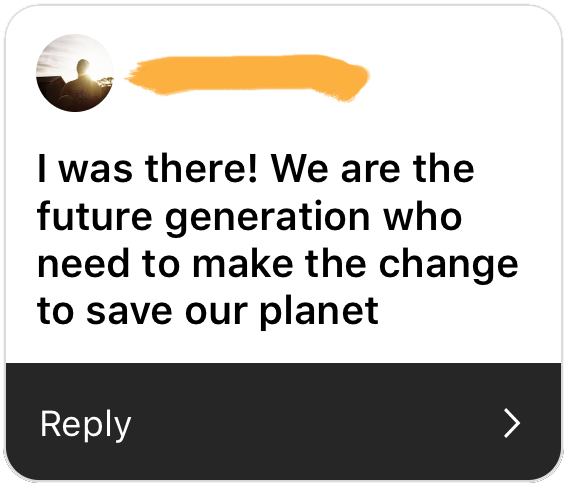
Task: Click the word 'change' in the comment
Action: pyautogui.click(x=449, y=266)
